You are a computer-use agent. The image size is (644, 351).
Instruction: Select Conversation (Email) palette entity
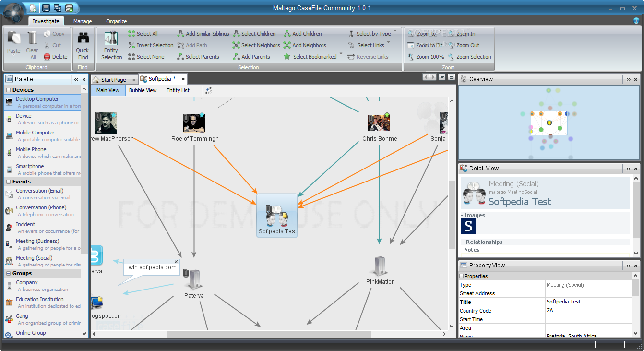[42, 194]
